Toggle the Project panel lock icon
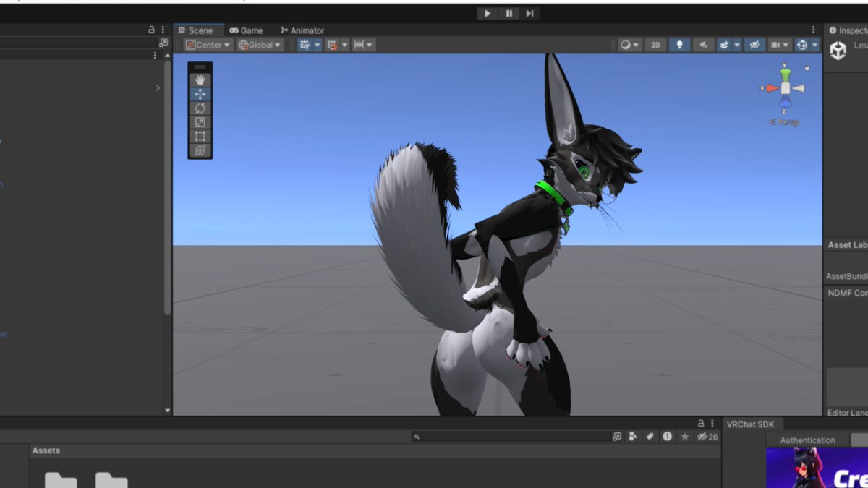 point(701,423)
